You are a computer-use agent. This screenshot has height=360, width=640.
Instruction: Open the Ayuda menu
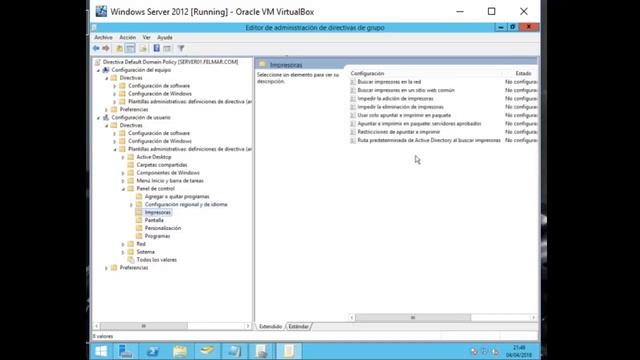[165, 38]
